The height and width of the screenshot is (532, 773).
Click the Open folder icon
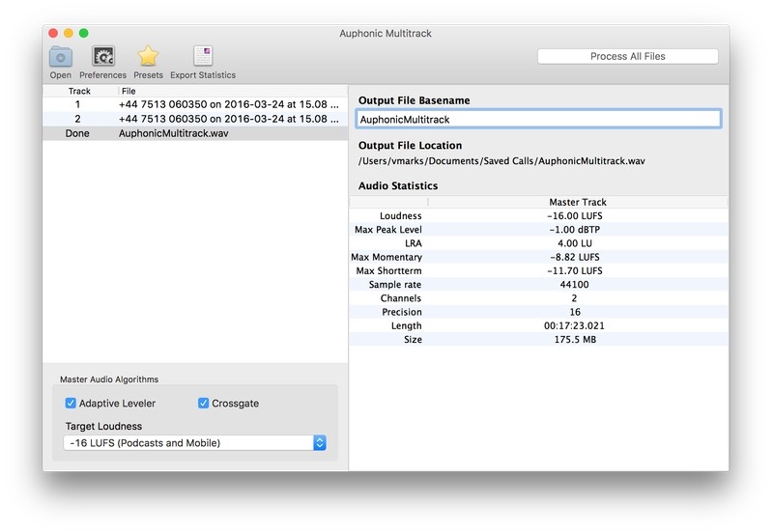click(x=61, y=57)
